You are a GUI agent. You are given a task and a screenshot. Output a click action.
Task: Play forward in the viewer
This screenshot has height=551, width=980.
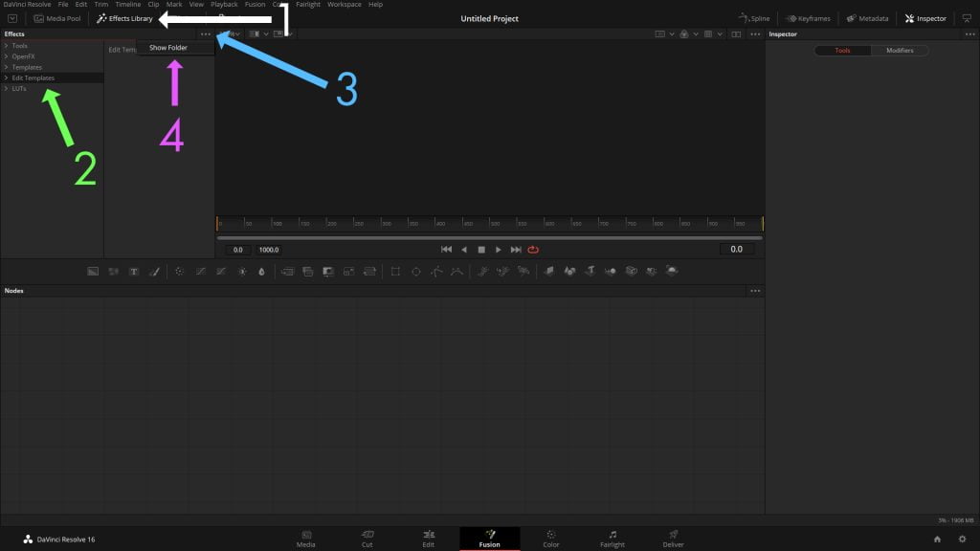click(x=498, y=250)
